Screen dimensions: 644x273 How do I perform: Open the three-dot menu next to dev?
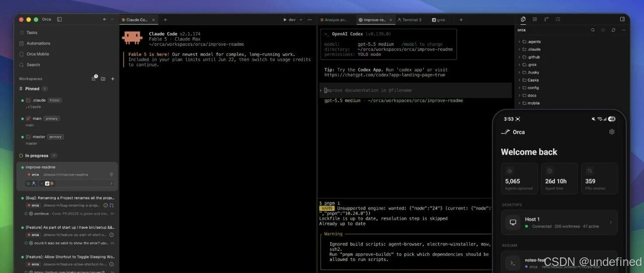[309, 20]
